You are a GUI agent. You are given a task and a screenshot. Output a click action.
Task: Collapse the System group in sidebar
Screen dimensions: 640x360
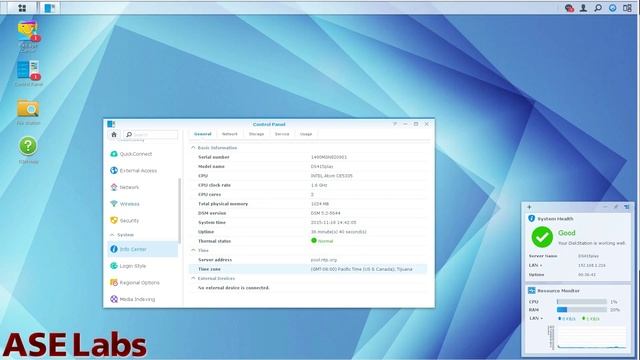112,235
